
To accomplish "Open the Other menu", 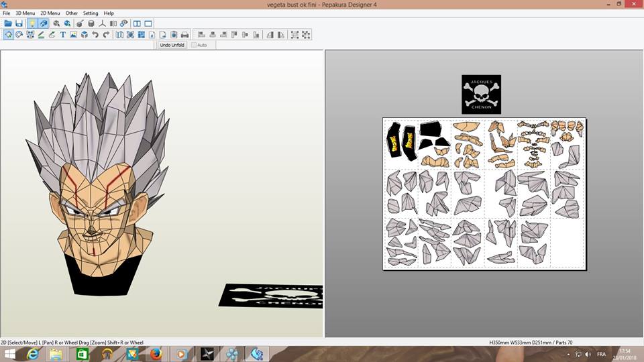I will 72,13.
